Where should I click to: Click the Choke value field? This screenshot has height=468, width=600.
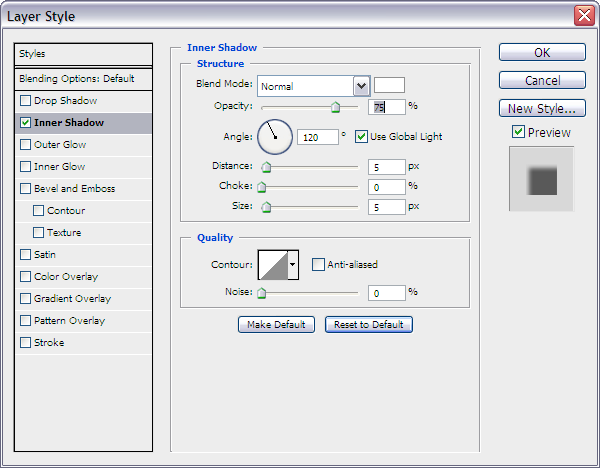tap(386, 187)
